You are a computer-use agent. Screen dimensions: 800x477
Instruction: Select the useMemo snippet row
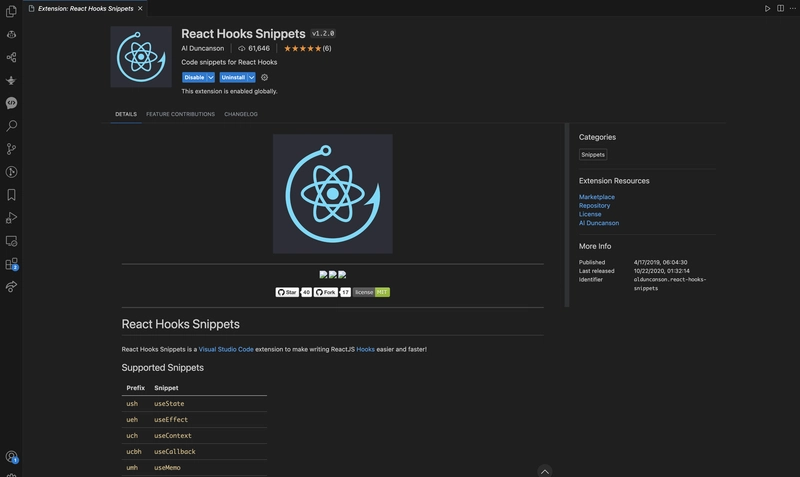coord(194,467)
